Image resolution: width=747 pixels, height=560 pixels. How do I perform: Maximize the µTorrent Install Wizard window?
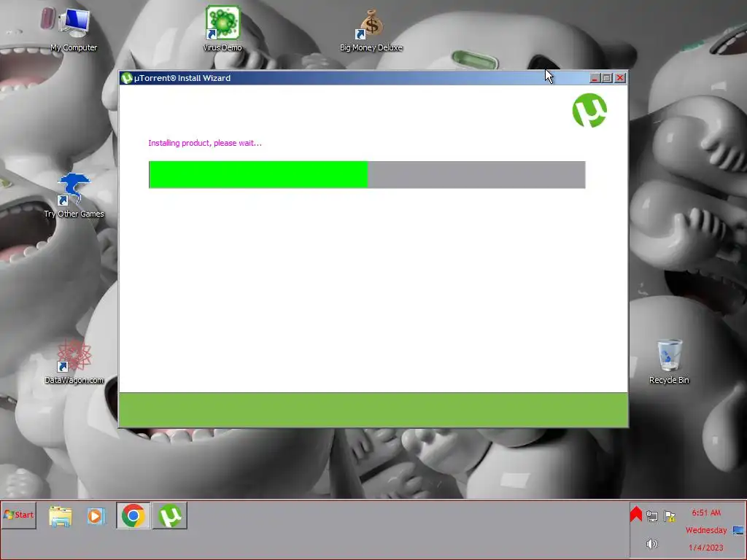tap(607, 78)
